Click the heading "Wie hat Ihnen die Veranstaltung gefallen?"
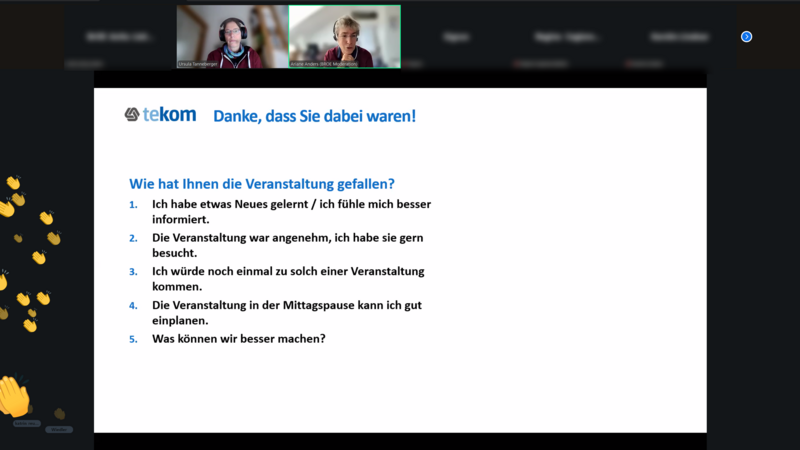 pyautogui.click(x=262, y=184)
